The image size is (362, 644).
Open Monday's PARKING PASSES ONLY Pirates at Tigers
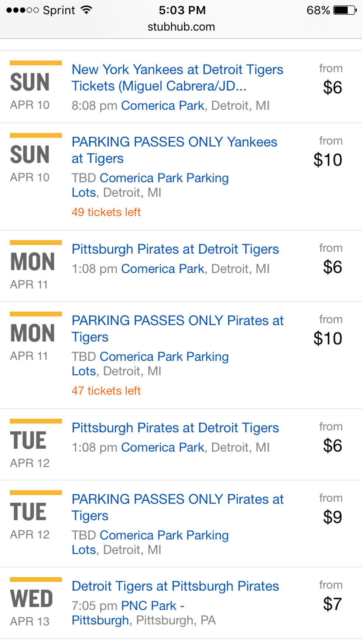click(x=177, y=328)
